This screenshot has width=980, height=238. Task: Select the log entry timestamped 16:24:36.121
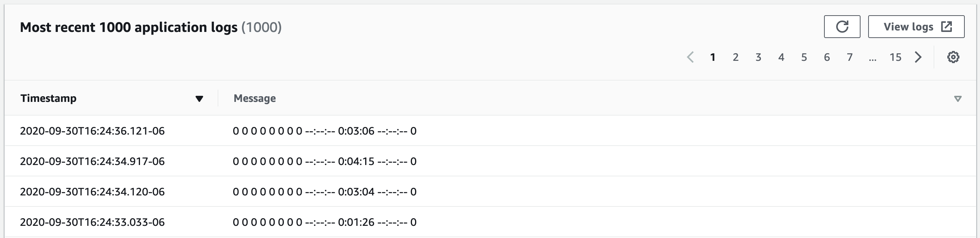pos(93,131)
